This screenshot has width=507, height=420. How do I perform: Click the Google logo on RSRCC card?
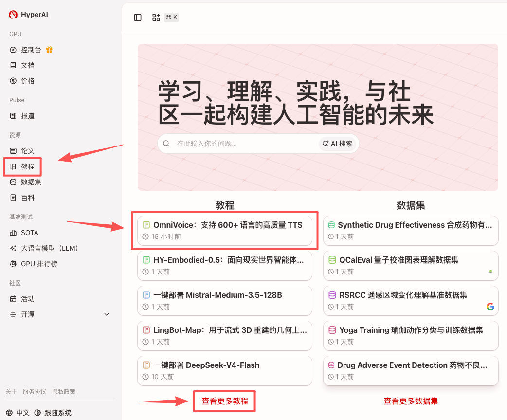490,307
